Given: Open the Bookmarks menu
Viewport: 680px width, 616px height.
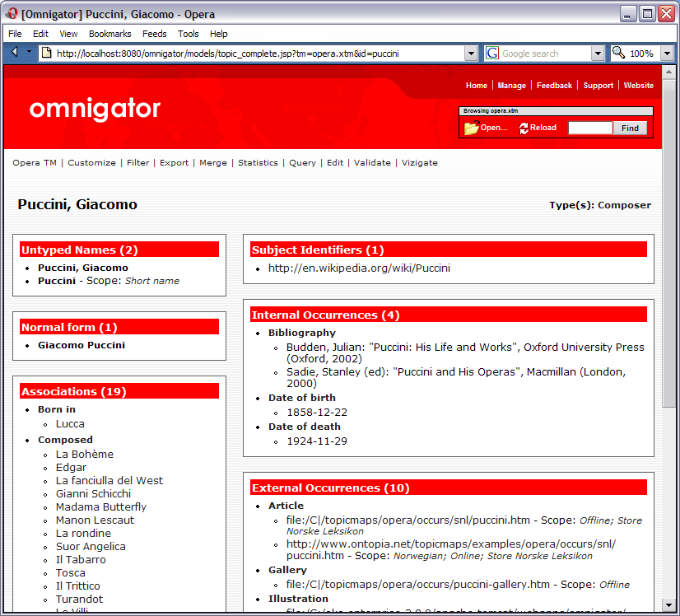Looking at the screenshot, I should pyautogui.click(x=109, y=34).
